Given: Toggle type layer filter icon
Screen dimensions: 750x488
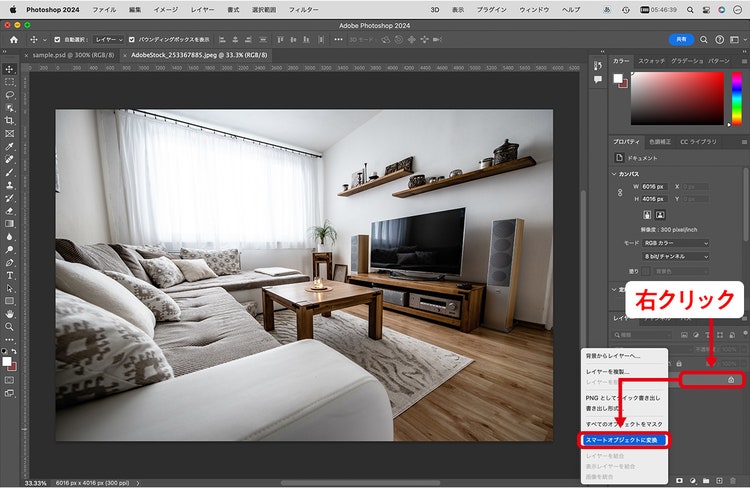Looking at the screenshot, I should point(707,335).
